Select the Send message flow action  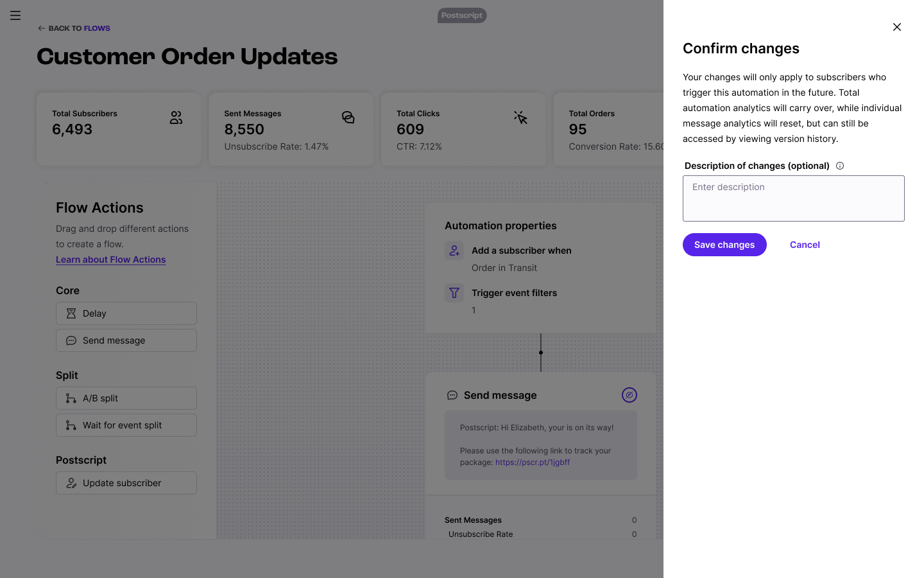126,340
